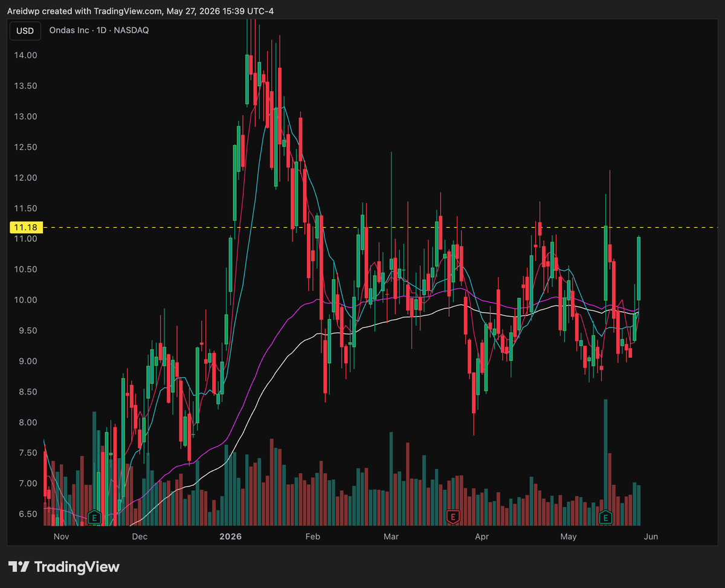Click the May earnings E marker

click(605, 517)
